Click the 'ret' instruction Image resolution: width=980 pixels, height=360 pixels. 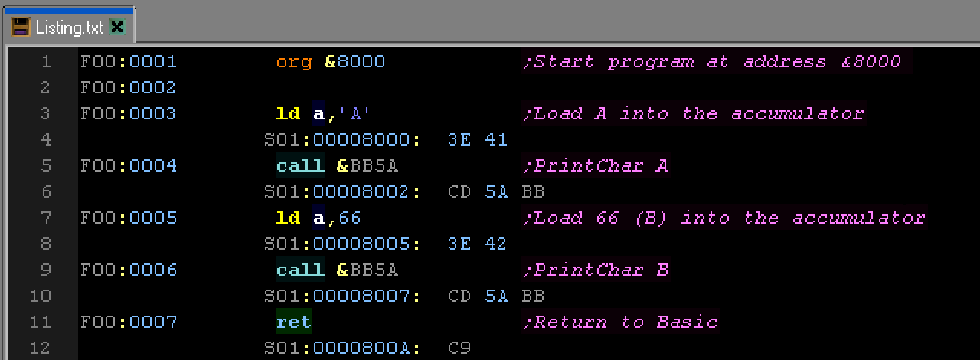(x=293, y=322)
